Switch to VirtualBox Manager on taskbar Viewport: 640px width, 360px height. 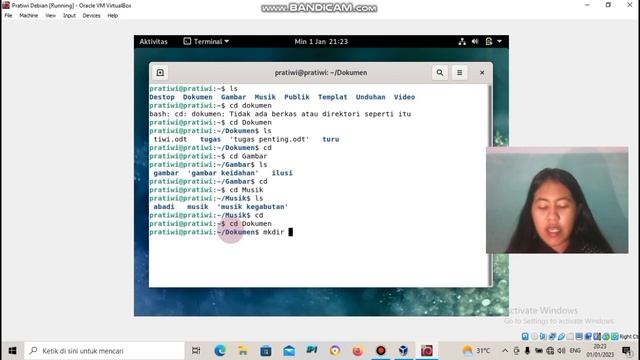404,351
